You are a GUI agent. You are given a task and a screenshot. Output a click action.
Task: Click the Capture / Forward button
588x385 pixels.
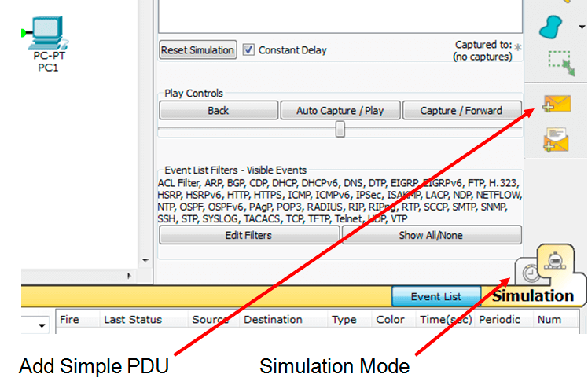[x=461, y=111]
